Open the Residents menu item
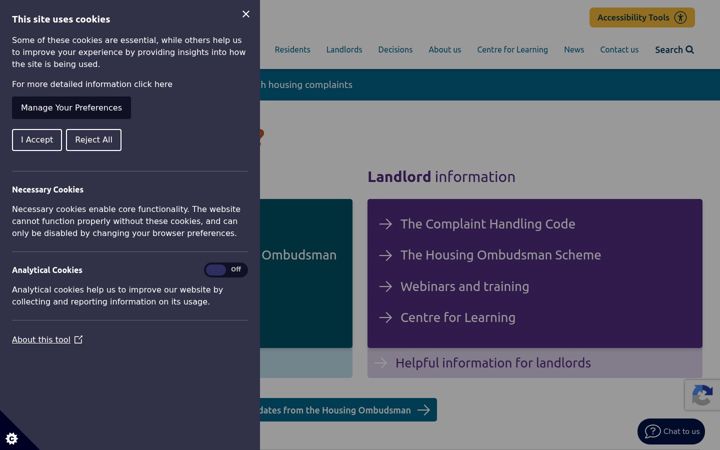This screenshot has height=450, width=720. pyautogui.click(x=292, y=50)
